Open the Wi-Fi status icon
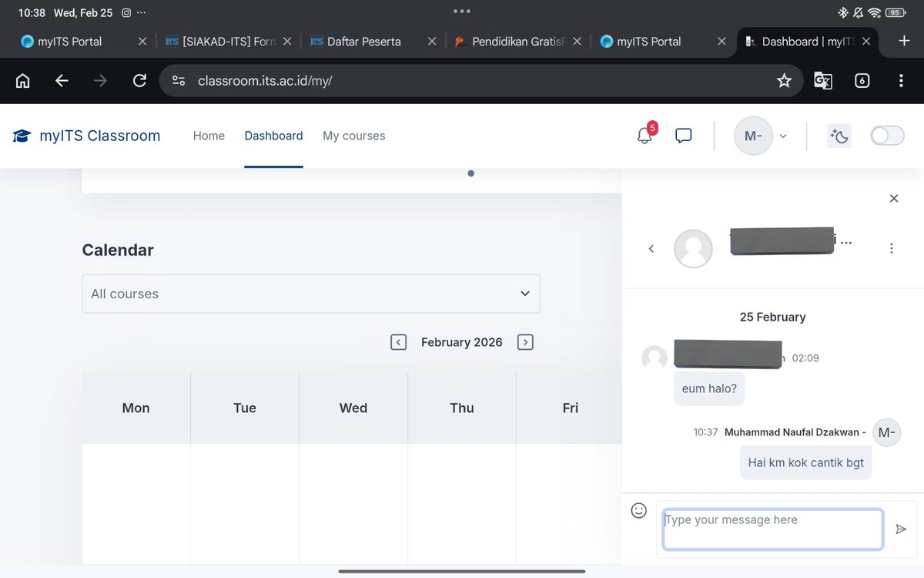This screenshot has width=924, height=578. click(x=874, y=12)
